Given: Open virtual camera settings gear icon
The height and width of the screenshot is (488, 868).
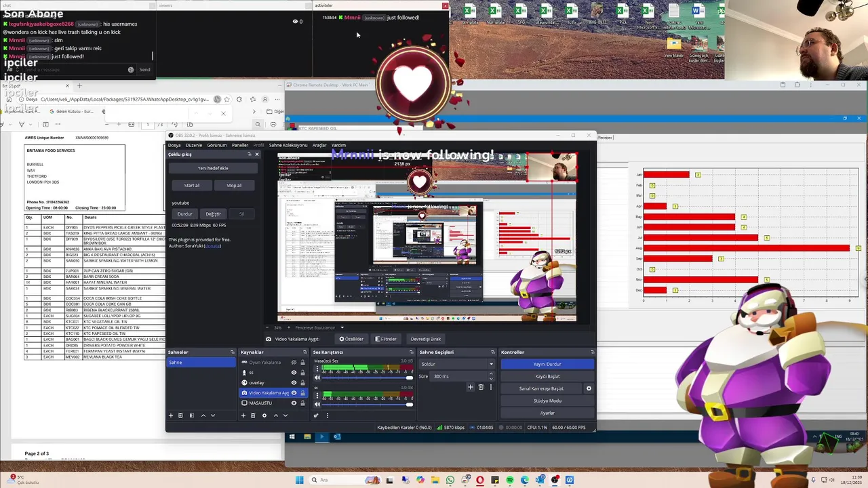Looking at the screenshot, I should click(589, 388).
